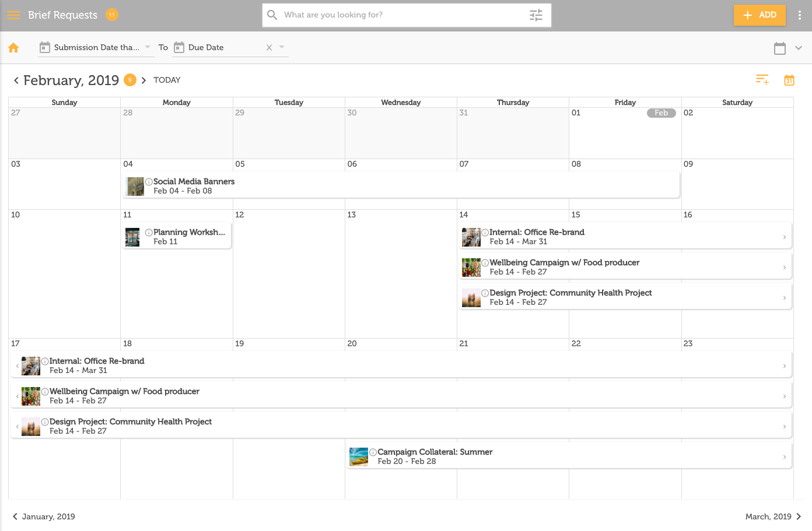This screenshot has height=531, width=812.
Task: Open the hamburger navigation menu
Action: click(13, 15)
